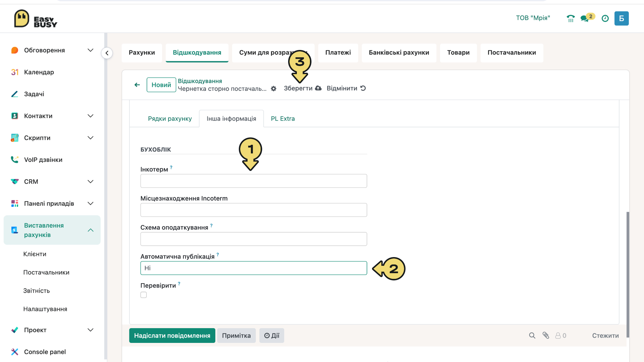Click the Обговорення sidebar icon
The image size is (644, 362).
coord(14,50)
